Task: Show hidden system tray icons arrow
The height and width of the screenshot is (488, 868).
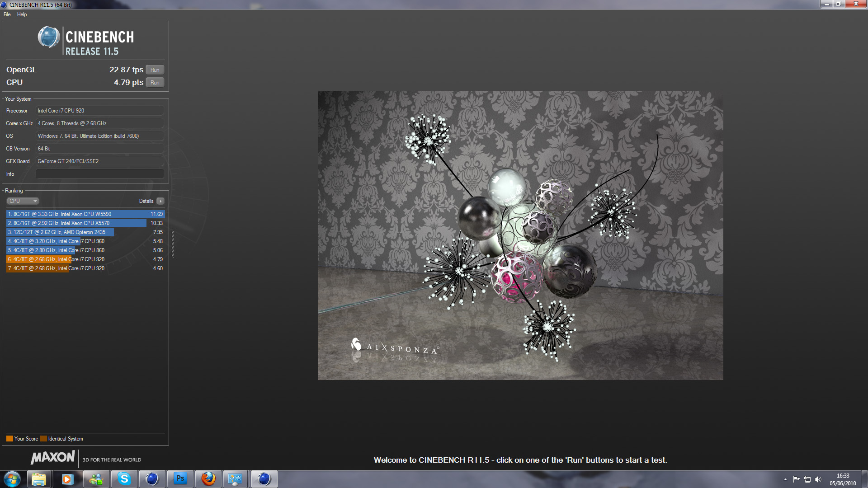Action: (785, 479)
